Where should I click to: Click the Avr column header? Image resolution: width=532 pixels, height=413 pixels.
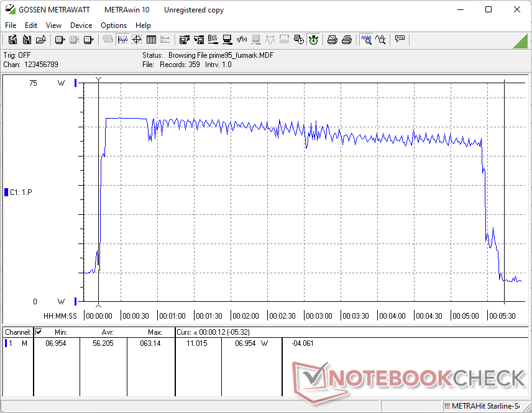coord(107,332)
